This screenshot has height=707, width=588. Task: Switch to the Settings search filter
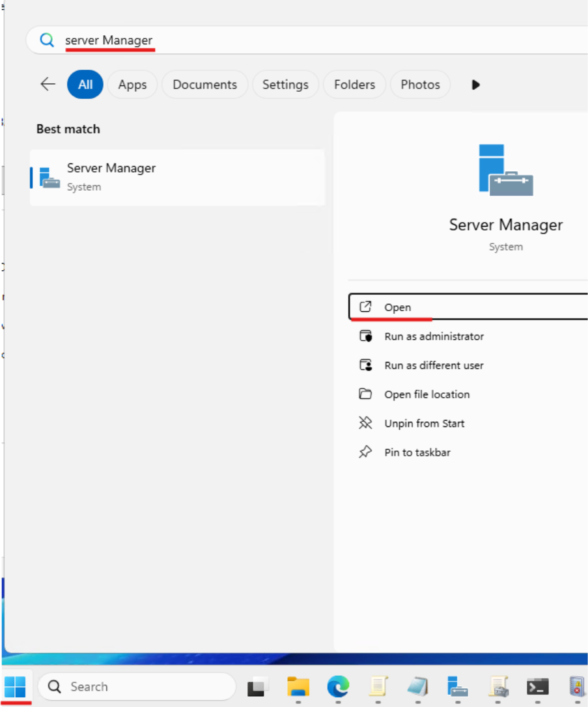(x=285, y=84)
